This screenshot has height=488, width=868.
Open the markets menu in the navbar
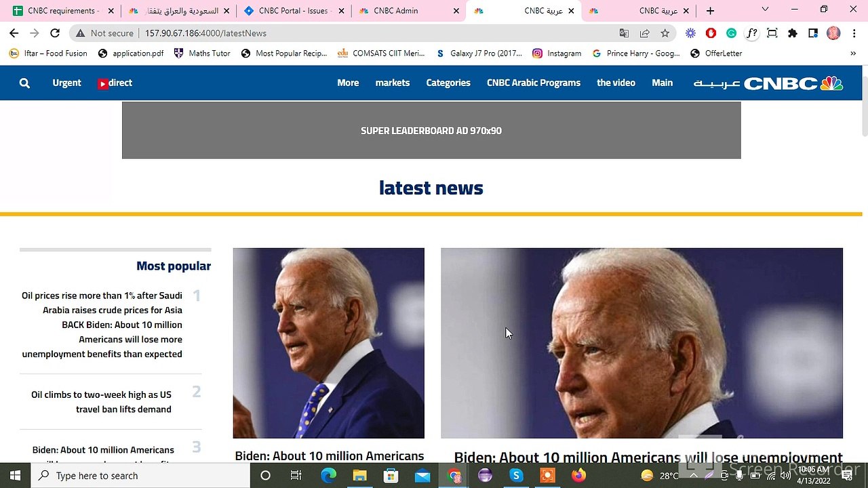pyautogui.click(x=393, y=83)
